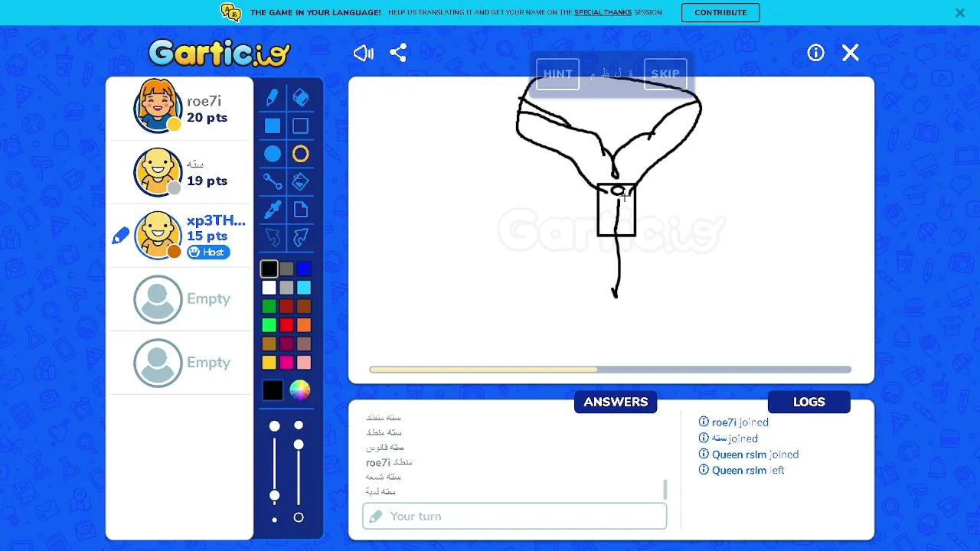
Task: Switch to the Answers tab
Action: click(x=616, y=402)
